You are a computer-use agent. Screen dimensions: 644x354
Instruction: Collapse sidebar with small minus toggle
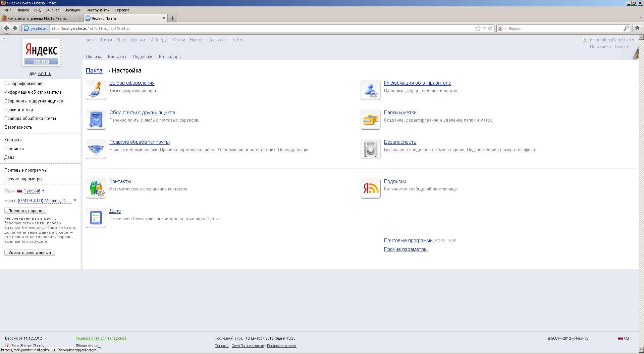(4, 38)
